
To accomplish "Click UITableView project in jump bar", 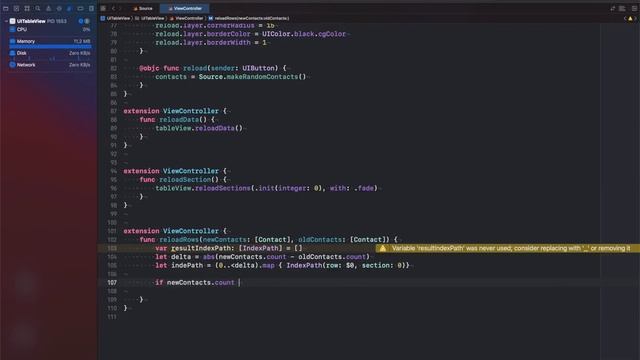I will point(115,18).
